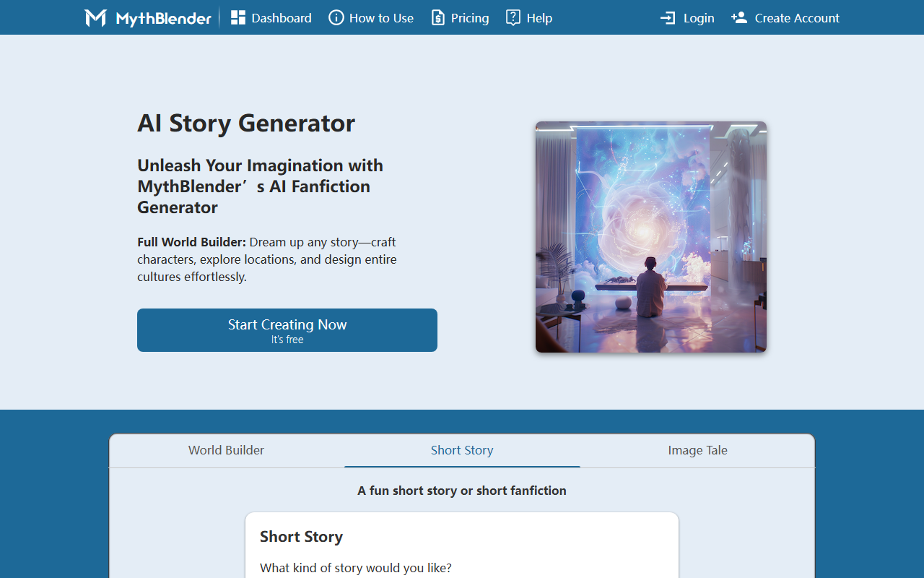
Task: Click the MythBlender M logo icon
Action: pos(95,18)
